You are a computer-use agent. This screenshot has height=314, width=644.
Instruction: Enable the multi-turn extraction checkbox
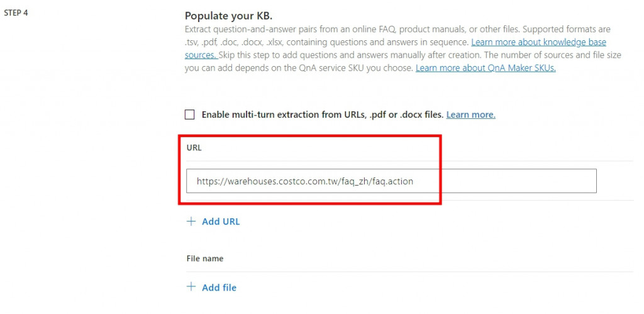[190, 115]
